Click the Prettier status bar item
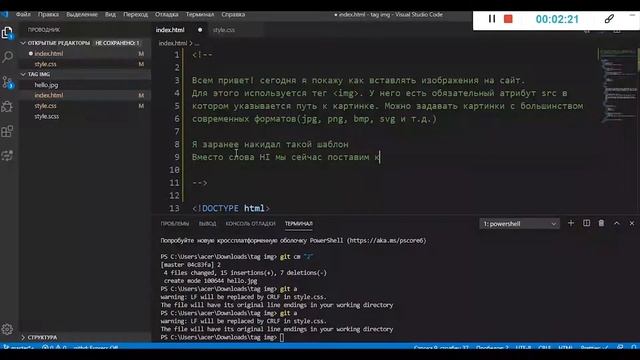The image size is (640, 360). coord(594,348)
